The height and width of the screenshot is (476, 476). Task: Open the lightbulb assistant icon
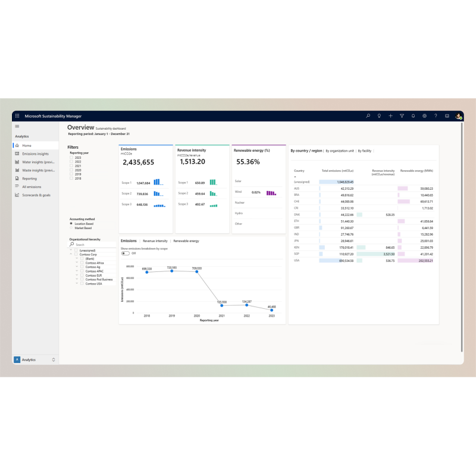[x=379, y=115]
